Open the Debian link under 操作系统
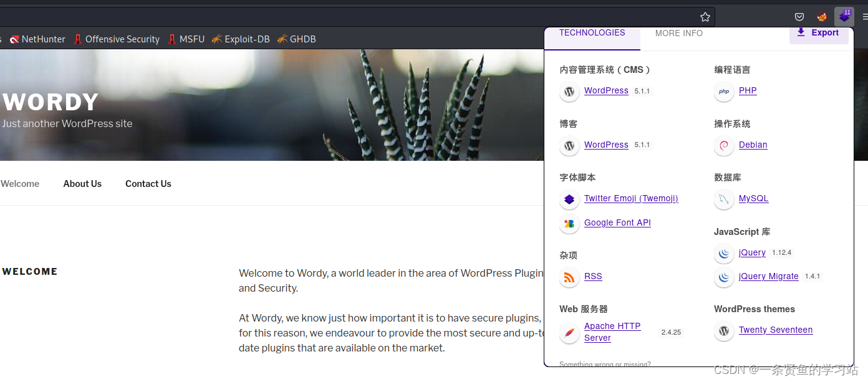868x382 pixels. coord(753,145)
